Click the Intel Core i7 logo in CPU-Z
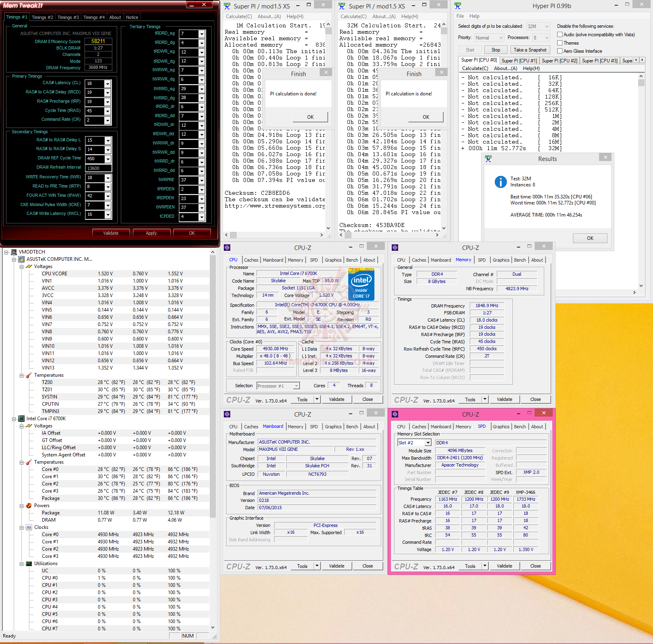The height and width of the screenshot is (644, 653). [x=361, y=285]
